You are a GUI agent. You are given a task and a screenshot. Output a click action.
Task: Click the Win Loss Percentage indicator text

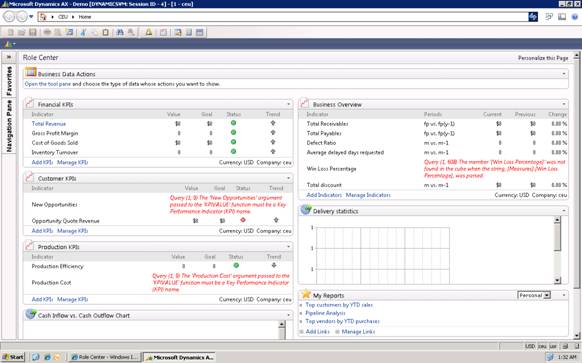[331, 169]
